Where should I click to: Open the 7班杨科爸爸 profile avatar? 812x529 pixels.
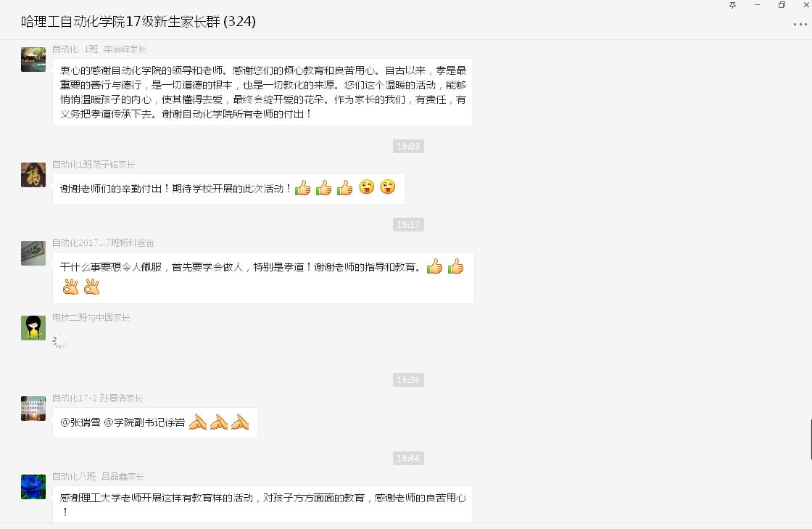33,253
